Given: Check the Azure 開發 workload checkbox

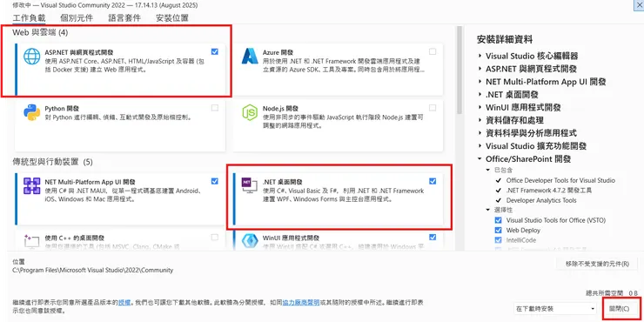Looking at the screenshot, I should tap(433, 51).
